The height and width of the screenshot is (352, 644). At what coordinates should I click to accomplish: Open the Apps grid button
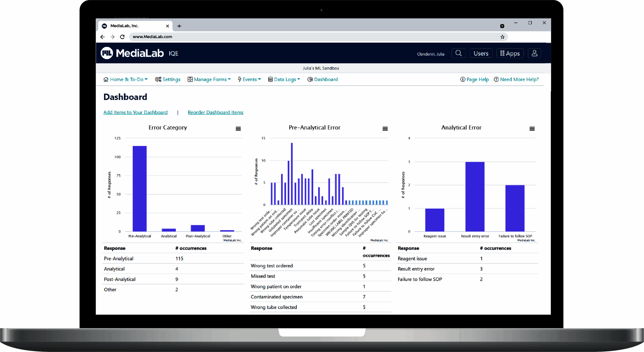(510, 53)
